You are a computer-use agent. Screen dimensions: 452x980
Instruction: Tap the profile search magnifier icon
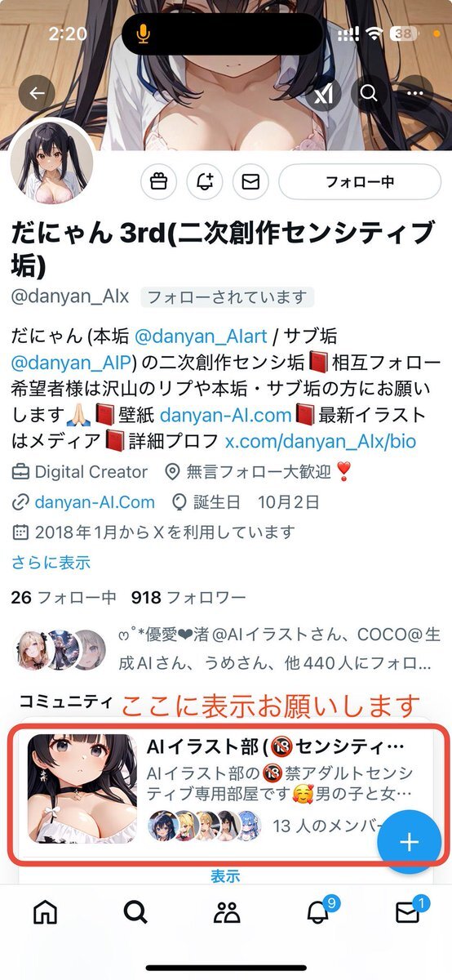click(370, 93)
